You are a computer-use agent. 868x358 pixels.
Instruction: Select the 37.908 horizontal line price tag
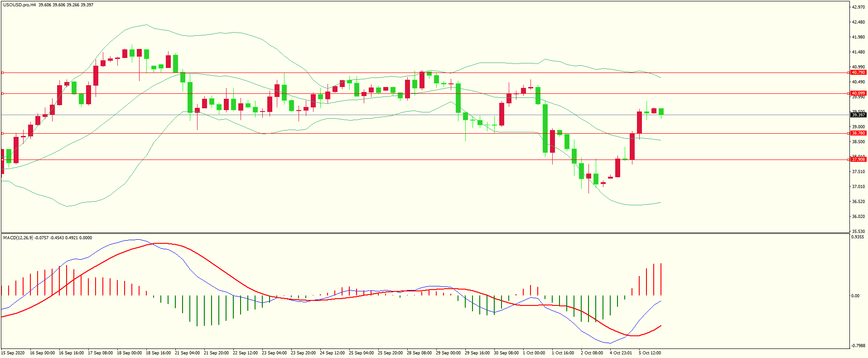coord(858,160)
